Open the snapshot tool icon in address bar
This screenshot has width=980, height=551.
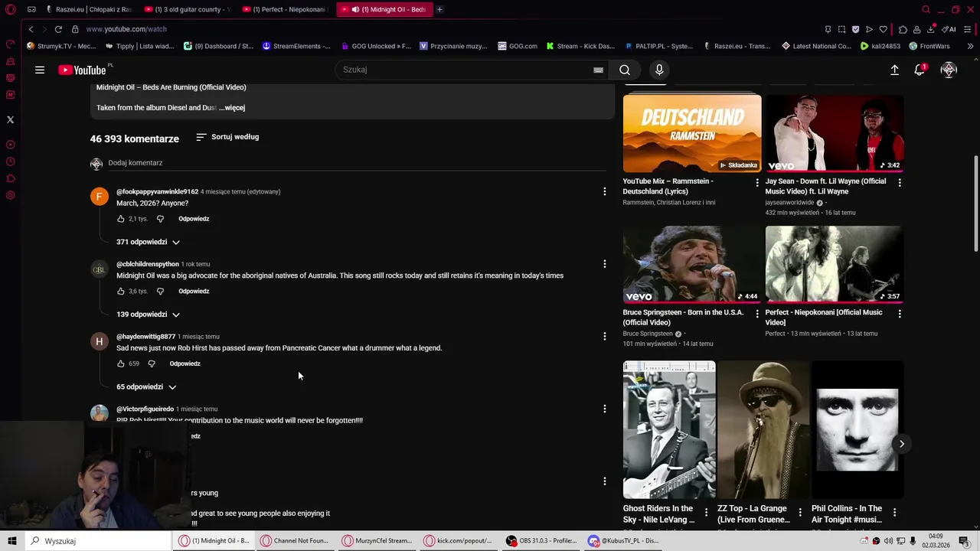click(x=841, y=29)
